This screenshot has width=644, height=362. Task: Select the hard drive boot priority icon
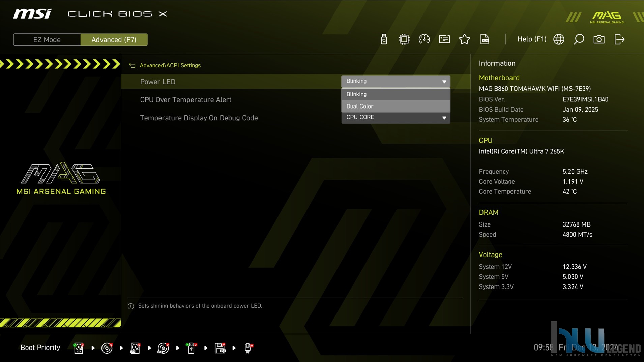pyautogui.click(x=79, y=348)
